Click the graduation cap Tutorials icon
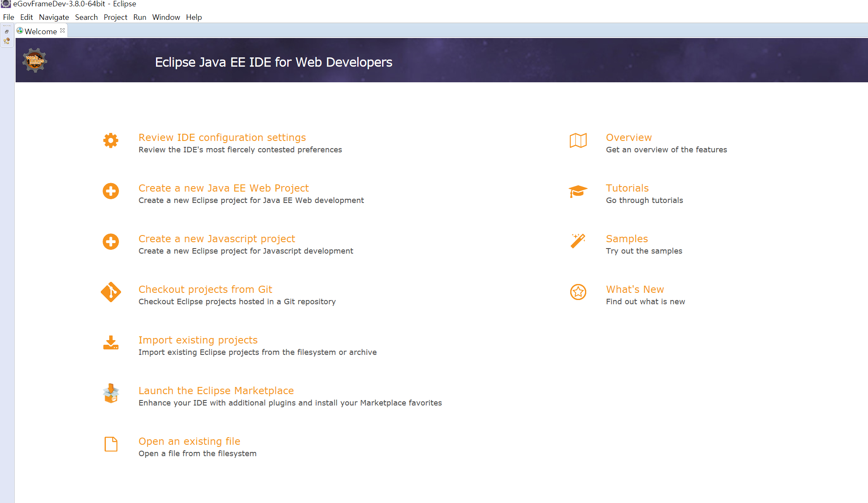The height and width of the screenshot is (503, 868). [x=578, y=191]
